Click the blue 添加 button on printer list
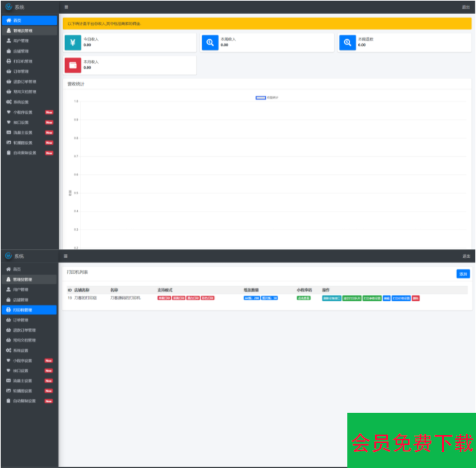The width and height of the screenshot is (476, 468). point(463,274)
